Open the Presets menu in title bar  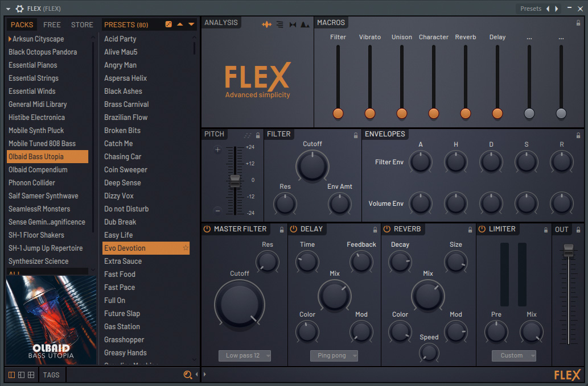531,9
